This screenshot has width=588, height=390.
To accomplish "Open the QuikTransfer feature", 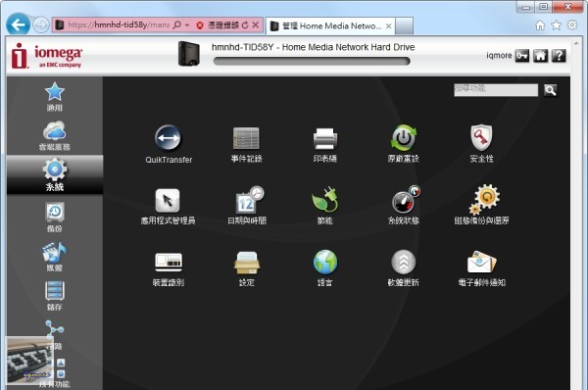I will click(169, 144).
